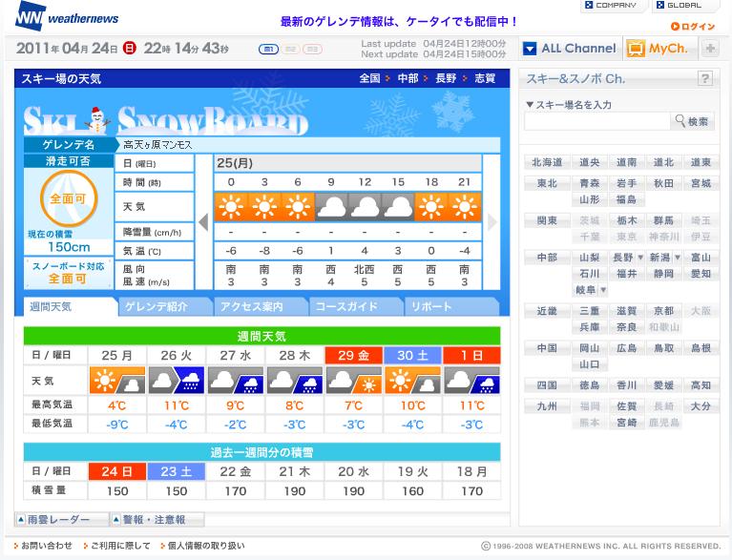Click the cloudy icon at hour 12

[x=365, y=206]
